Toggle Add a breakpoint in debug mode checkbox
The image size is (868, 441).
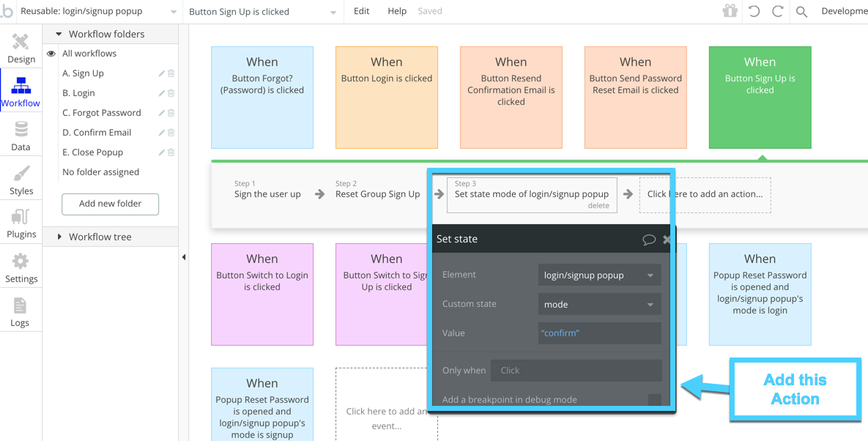coord(655,399)
